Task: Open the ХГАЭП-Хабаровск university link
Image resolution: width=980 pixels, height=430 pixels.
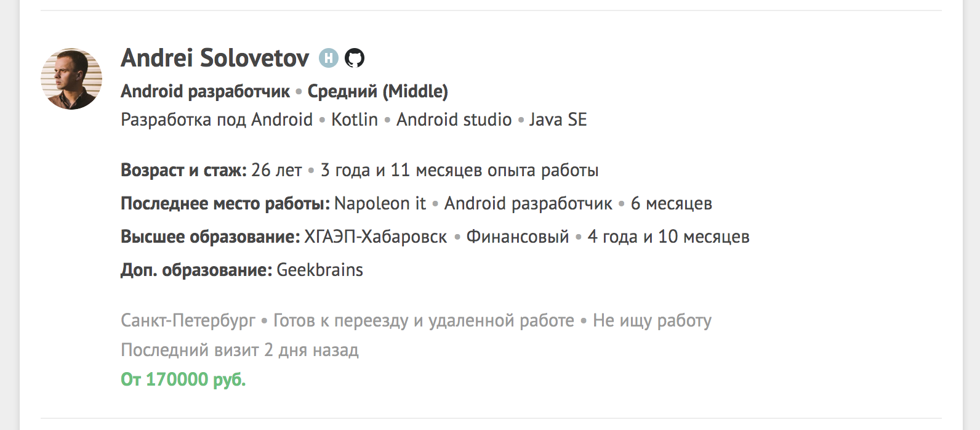Action: (x=376, y=237)
